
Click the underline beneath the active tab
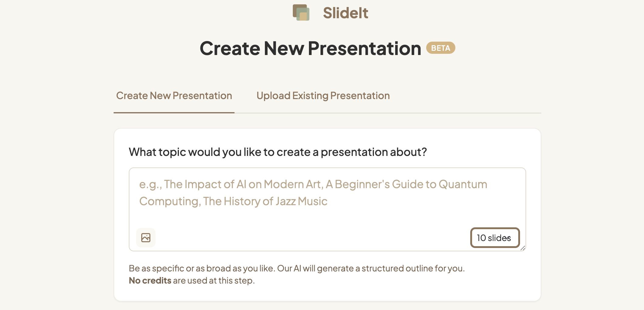pos(174,112)
